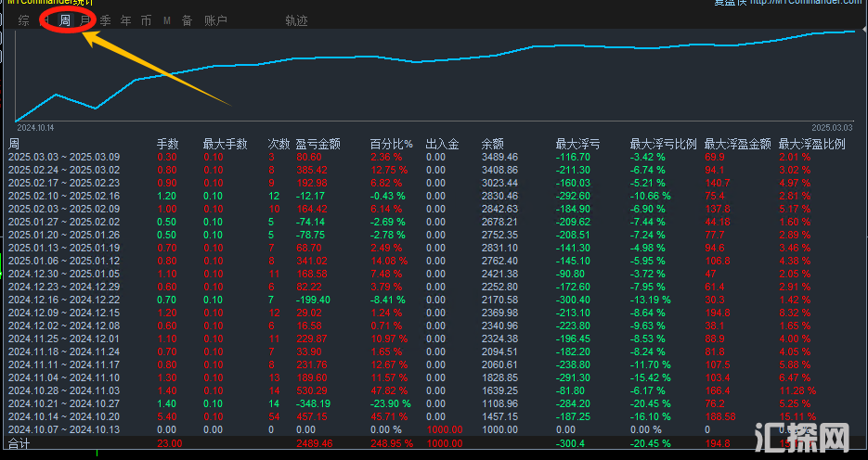Screen dimensions: 868x460
Task: Open the 综 summary tab
Action: [23, 19]
